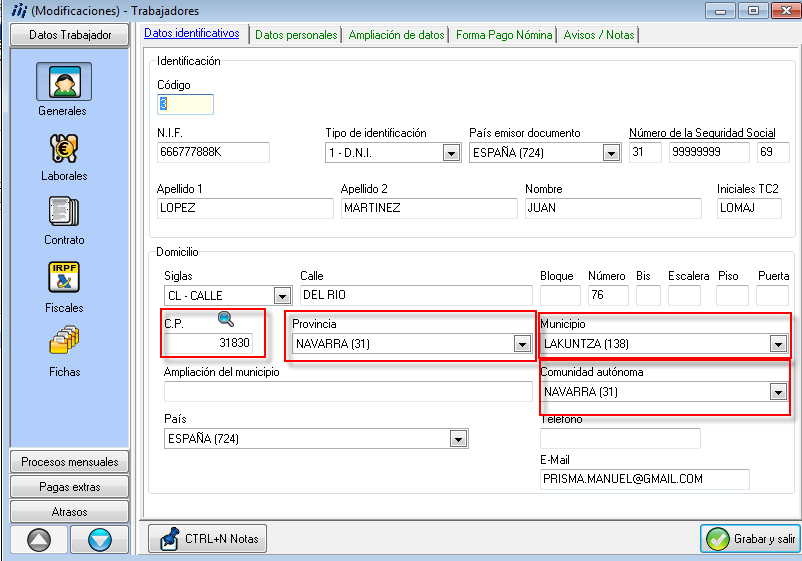Maximize the Trabajadores window

pos(753,10)
